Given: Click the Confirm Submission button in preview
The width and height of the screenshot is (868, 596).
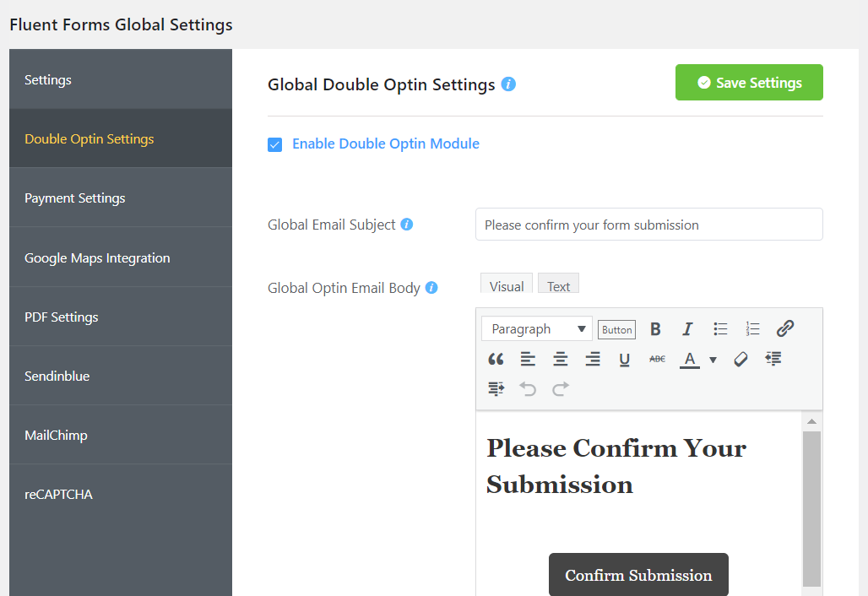Looking at the screenshot, I should (x=637, y=574).
